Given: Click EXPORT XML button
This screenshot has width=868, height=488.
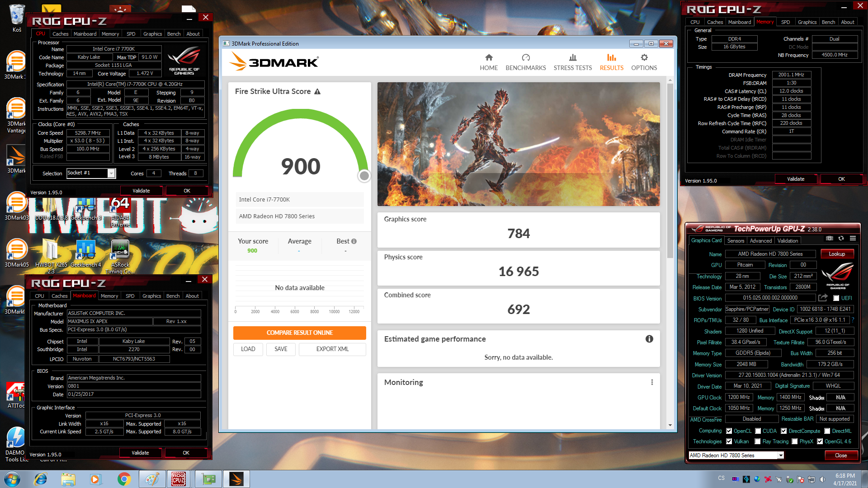Looking at the screenshot, I should tap(332, 349).
